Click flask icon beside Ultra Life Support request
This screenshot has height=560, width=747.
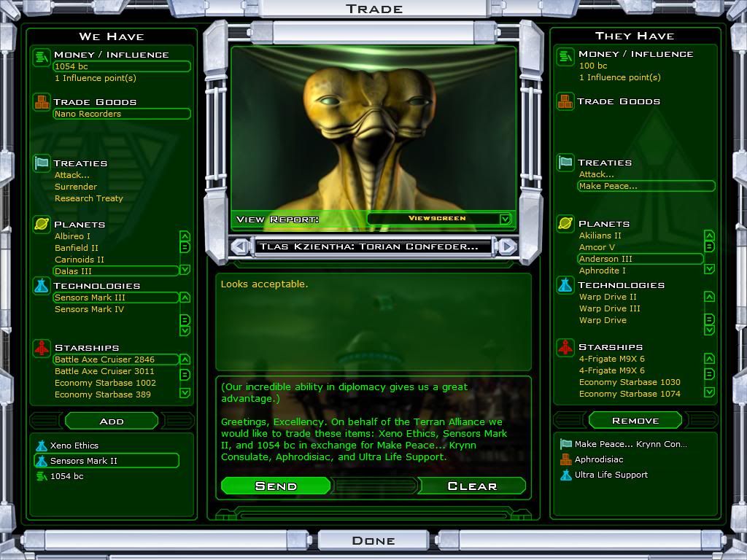click(x=566, y=475)
